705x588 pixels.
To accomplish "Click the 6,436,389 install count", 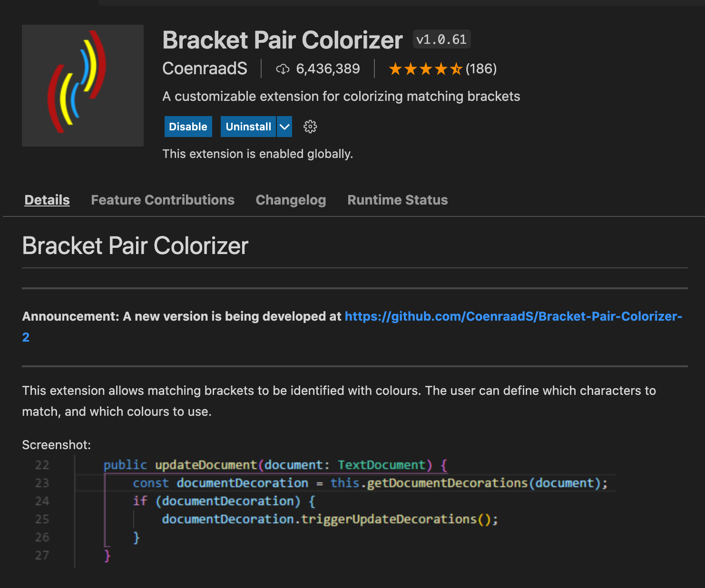I will 328,69.
